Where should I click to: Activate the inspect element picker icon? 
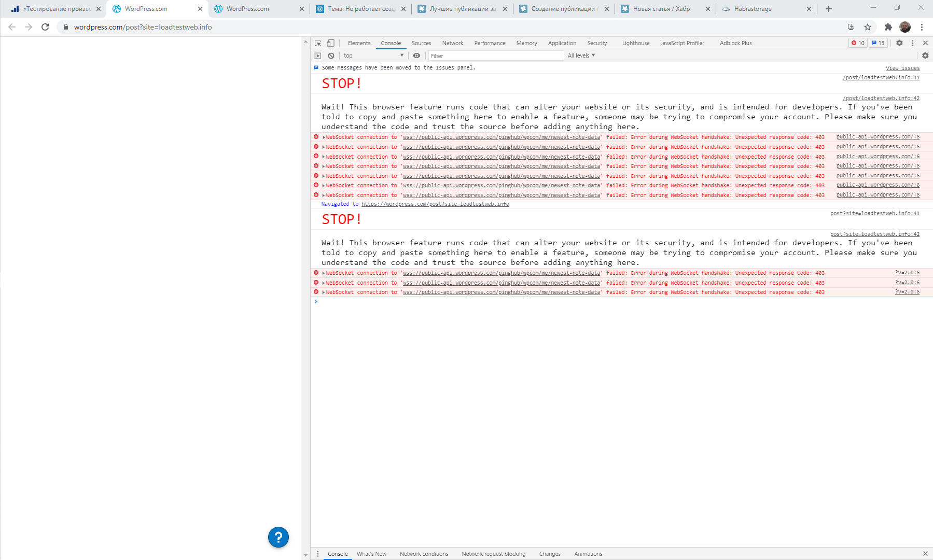point(318,43)
